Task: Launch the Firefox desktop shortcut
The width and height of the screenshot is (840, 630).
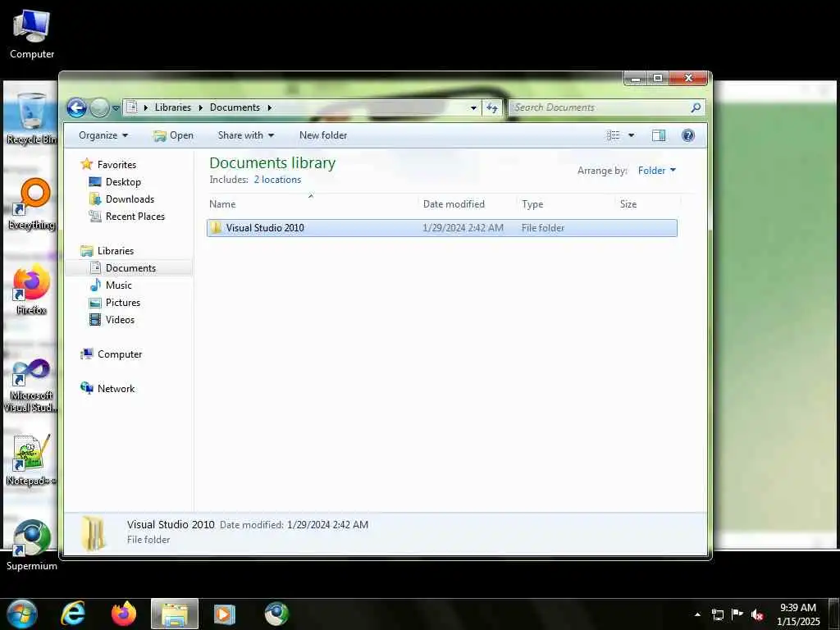Action: [x=32, y=290]
